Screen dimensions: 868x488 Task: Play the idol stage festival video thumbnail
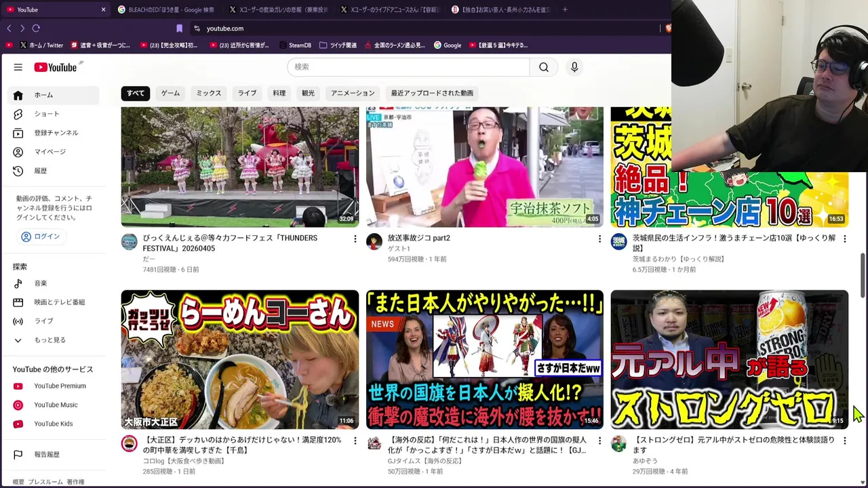click(x=240, y=167)
